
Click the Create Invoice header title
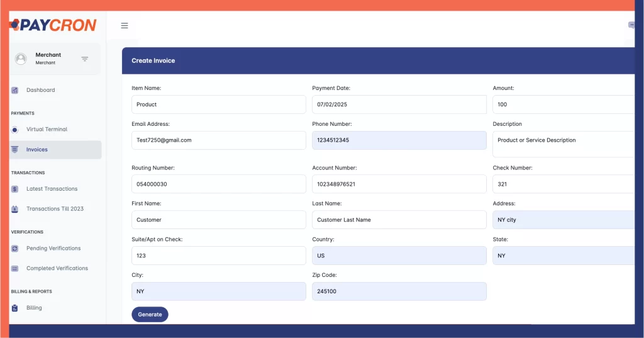pyautogui.click(x=153, y=60)
